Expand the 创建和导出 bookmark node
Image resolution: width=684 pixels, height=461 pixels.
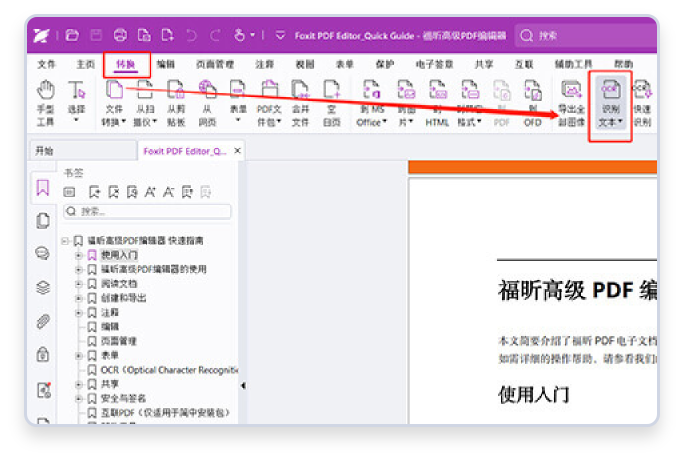point(79,298)
